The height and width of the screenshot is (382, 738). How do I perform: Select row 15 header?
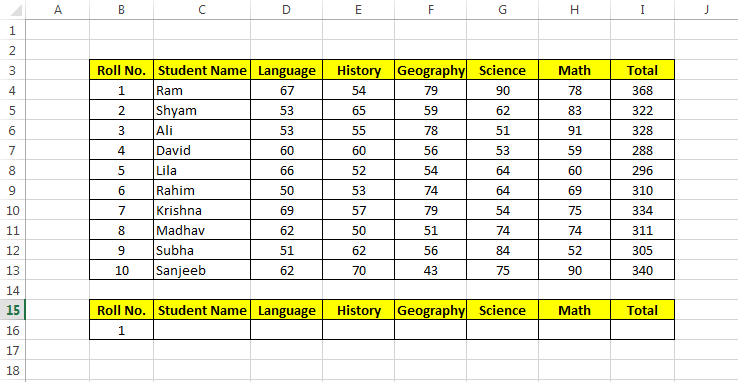pyautogui.click(x=13, y=310)
